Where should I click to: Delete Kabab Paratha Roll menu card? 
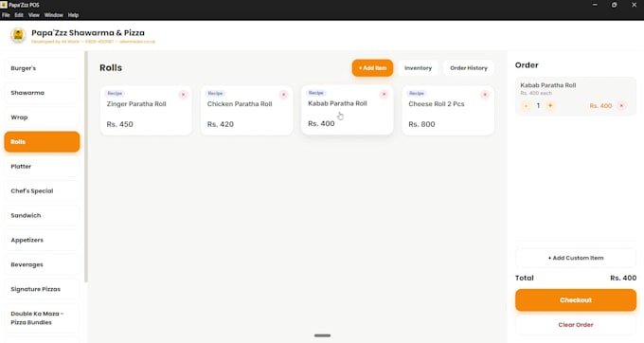tap(384, 94)
